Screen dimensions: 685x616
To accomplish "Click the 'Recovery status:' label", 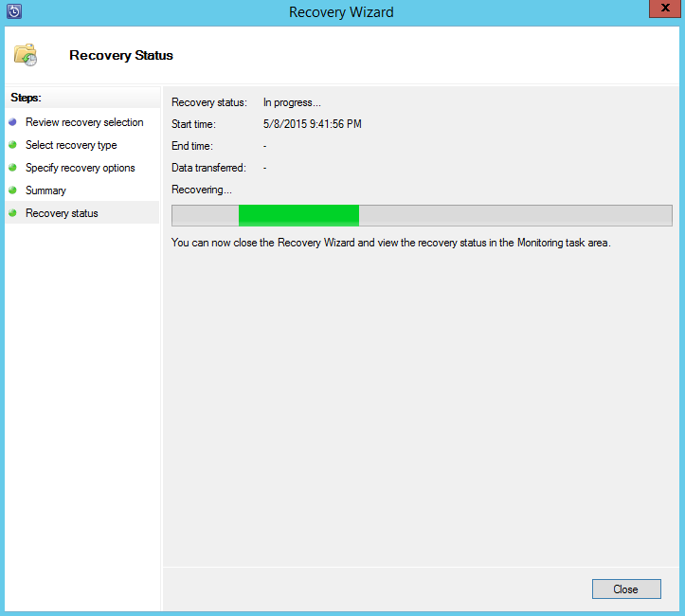I will [x=209, y=102].
